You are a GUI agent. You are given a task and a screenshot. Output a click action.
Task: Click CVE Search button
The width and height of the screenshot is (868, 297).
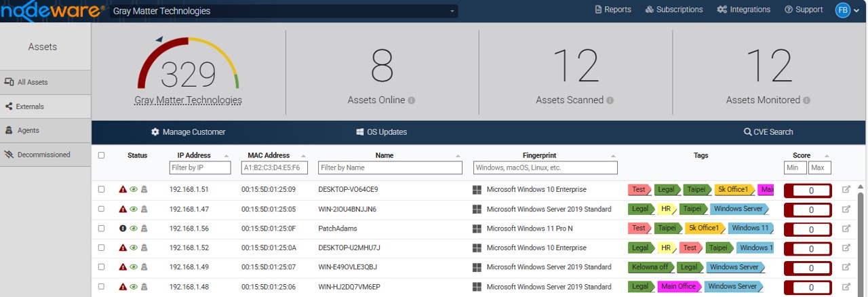click(x=768, y=132)
